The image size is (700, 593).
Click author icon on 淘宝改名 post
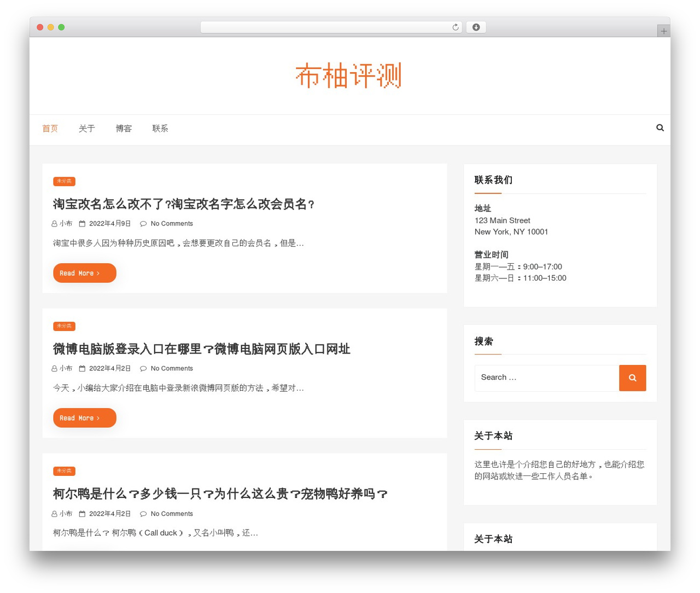click(x=54, y=224)
